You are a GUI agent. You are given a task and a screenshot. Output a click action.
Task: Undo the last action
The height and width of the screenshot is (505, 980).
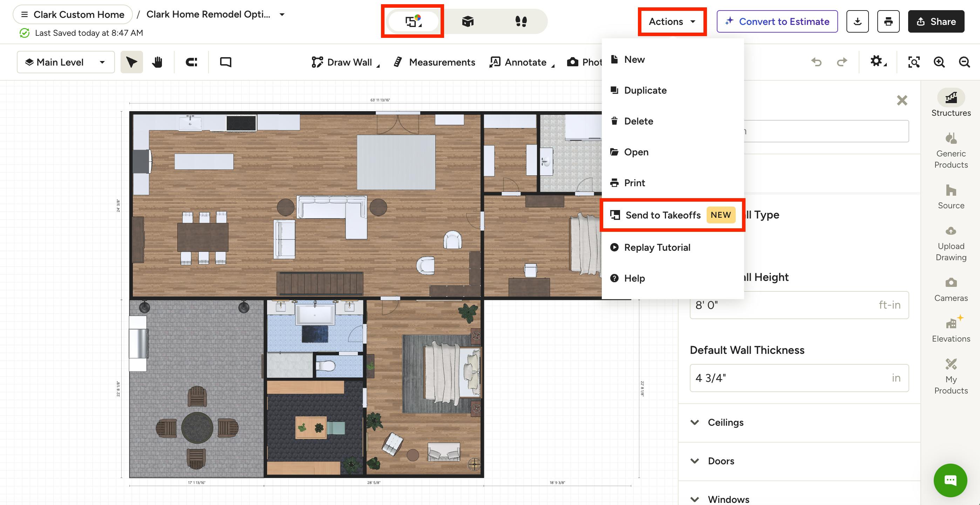pyautogui.click(x=816, y=62)
